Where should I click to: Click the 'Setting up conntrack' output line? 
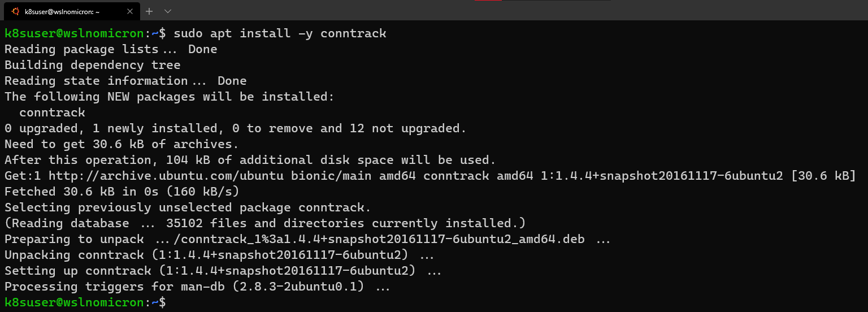click(x=223, y=271)
